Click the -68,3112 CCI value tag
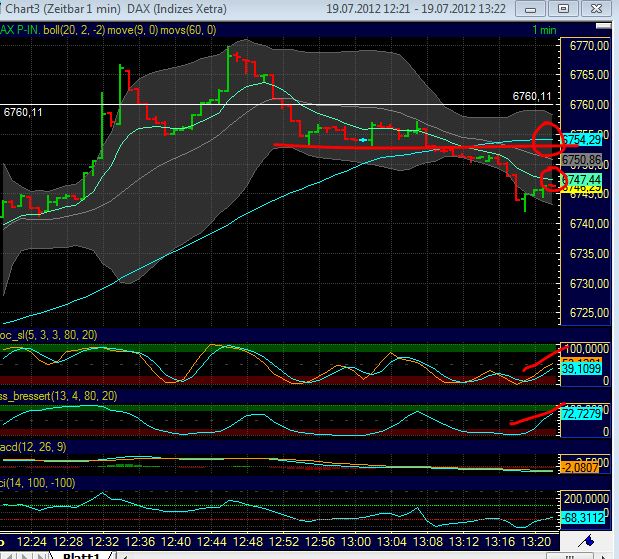This screenshot has height=559, width=619. tap(583, 518)
